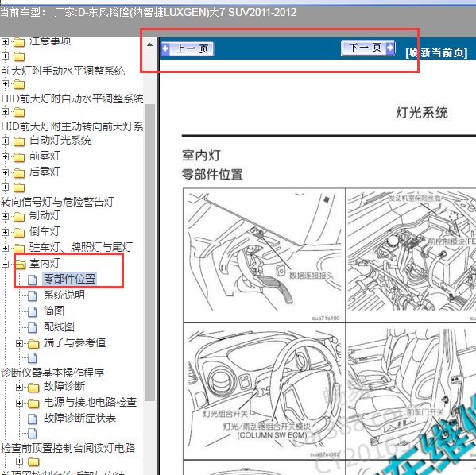Image resolution: width=476 pixels, height=475 pixels.
Task: Expand the 电源与接地电路检查 subfolder
Action: point(19,403)
